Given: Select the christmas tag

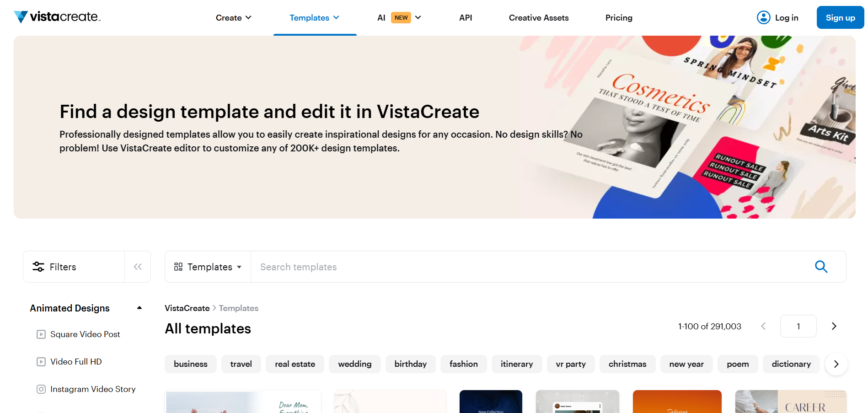Looking at the screenshot, I should pyautogui.click(x=627, y=364).
